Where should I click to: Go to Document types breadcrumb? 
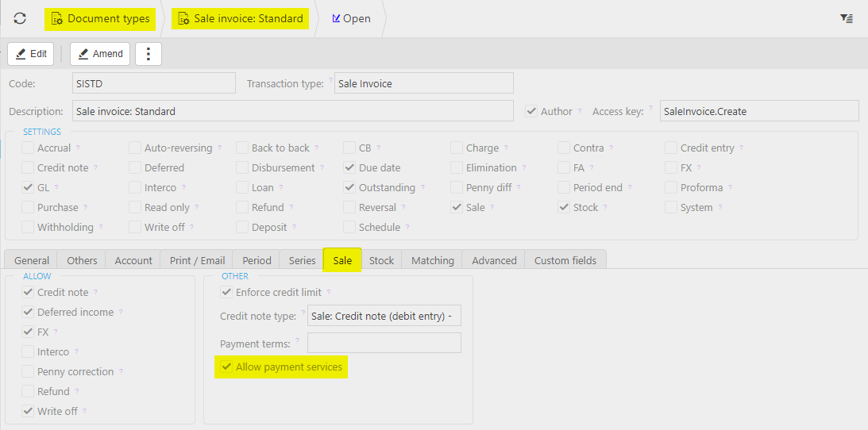(99, 18)
